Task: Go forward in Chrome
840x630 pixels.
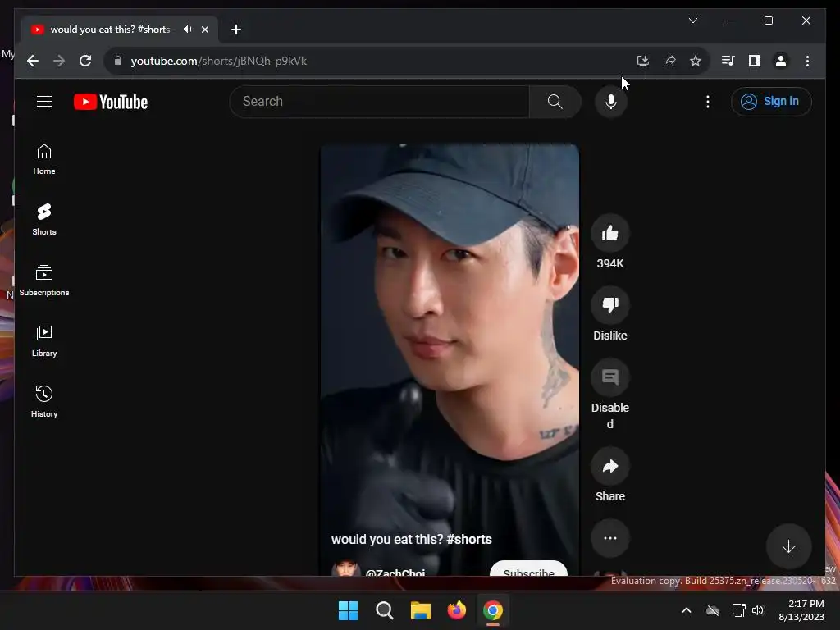Action: pos(59,61)
